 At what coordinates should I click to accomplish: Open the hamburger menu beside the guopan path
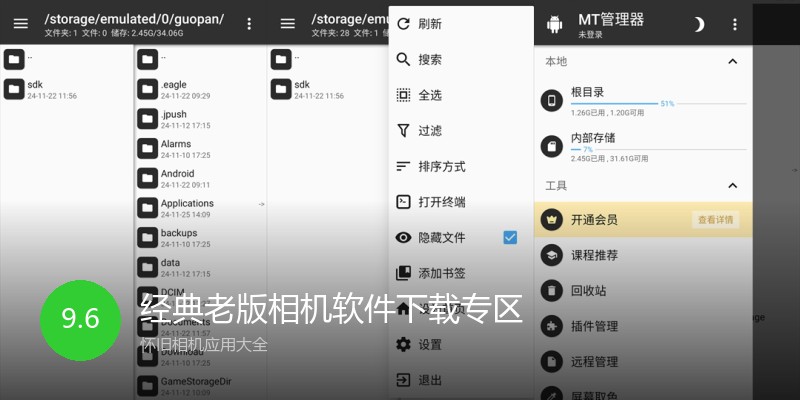tap(20, 23)
